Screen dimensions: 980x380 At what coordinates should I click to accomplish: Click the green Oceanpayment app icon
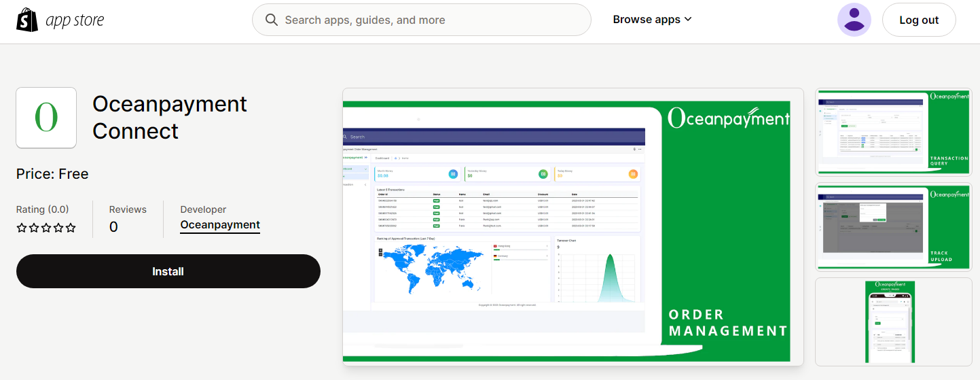point(46,118)
